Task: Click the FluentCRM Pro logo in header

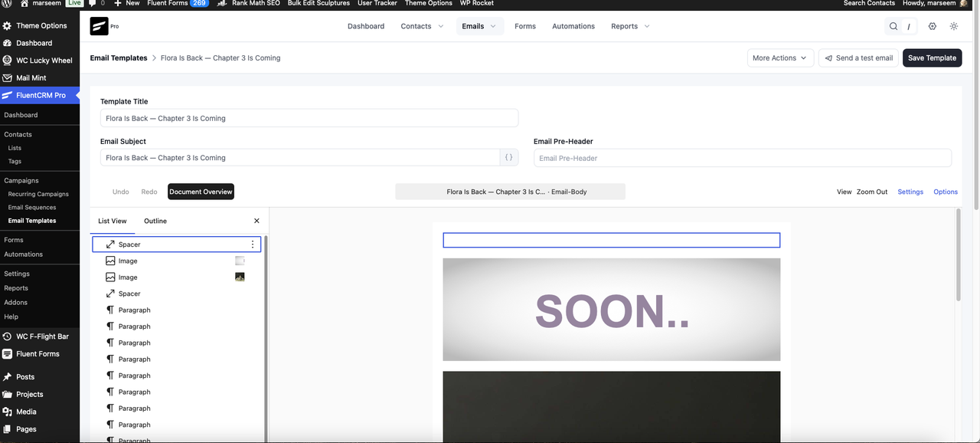Action: 100,26
